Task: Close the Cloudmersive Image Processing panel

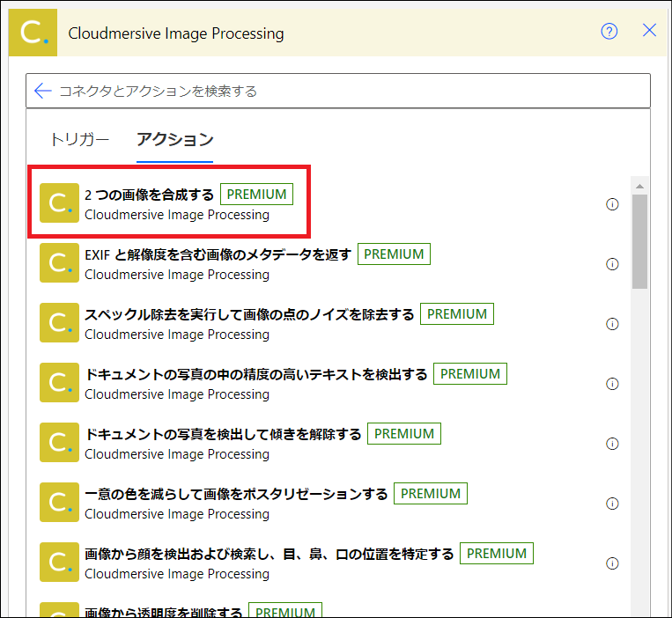Action: pyautogui.click(x=649, y=31)
